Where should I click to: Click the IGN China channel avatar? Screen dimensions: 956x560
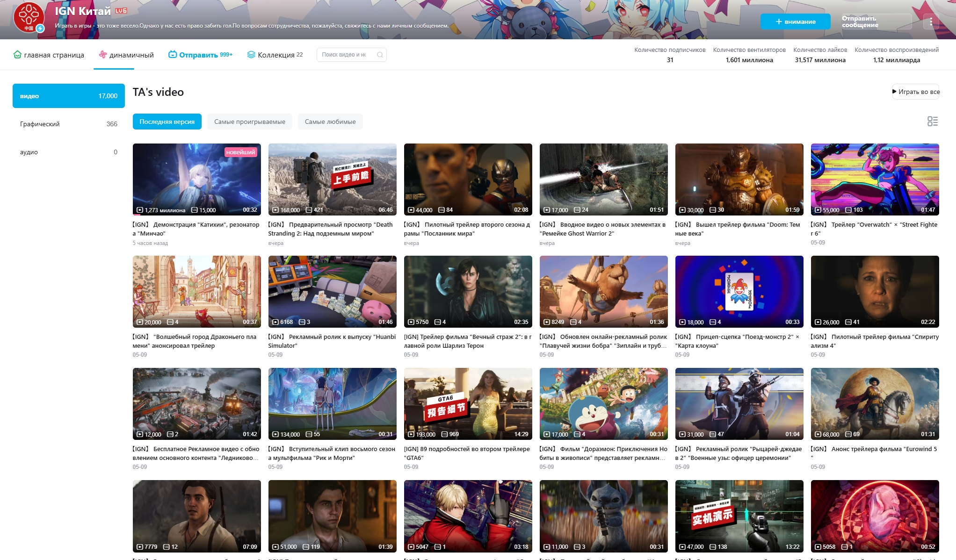[29, 17]
